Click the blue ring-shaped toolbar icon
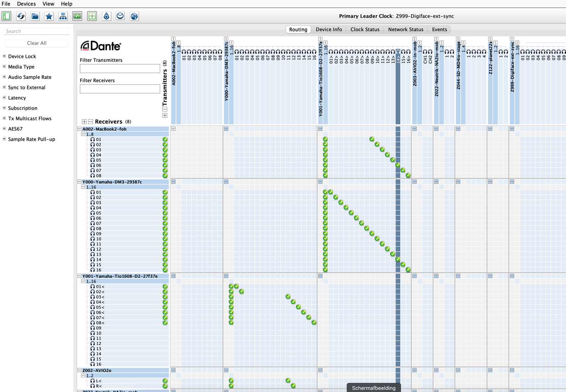Viewport: 566px width, 392px height. [x=120, y=16]
